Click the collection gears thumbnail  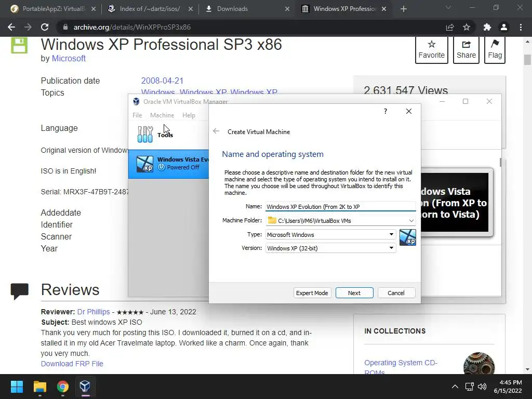[x=478, y=363]
